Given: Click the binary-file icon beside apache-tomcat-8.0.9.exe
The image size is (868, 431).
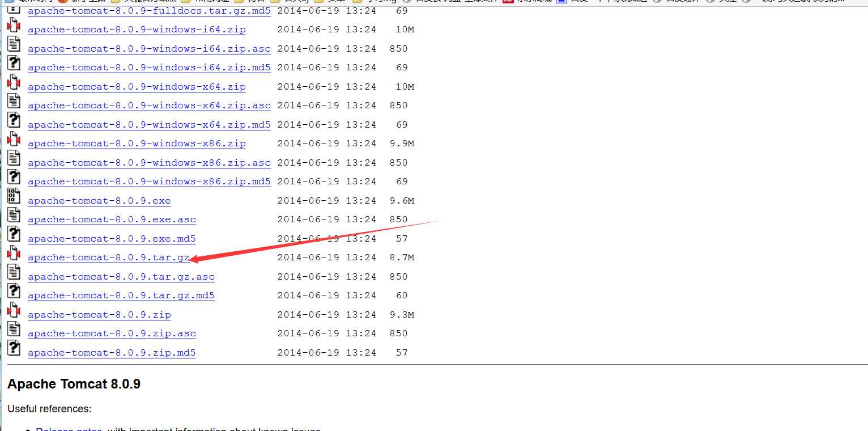Looking at the screenshot, I should pyautogui.click(x=14, y=196).
